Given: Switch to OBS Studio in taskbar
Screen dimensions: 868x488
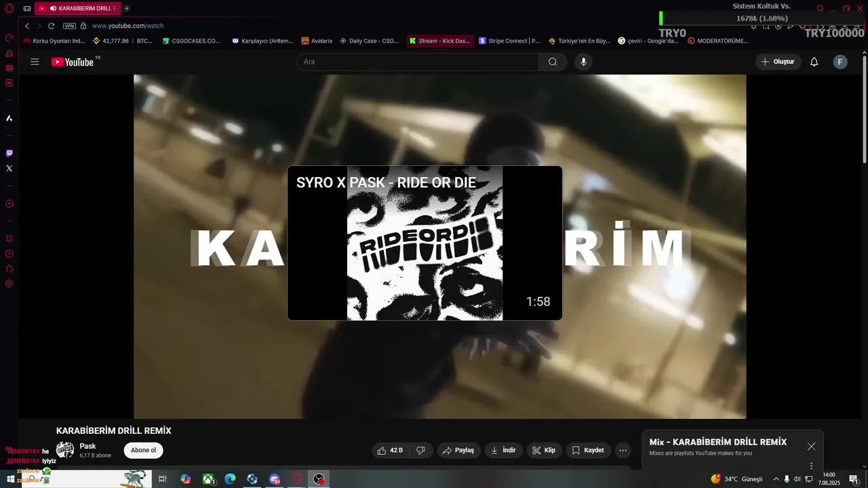Looking at the screenshot, I should click(x=319, y=479).
